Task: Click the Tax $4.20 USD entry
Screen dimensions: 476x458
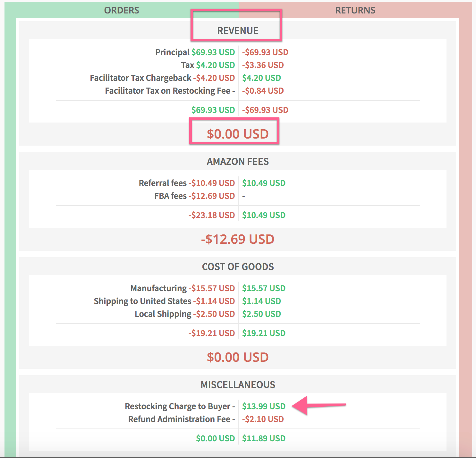Action: (207, 65)
